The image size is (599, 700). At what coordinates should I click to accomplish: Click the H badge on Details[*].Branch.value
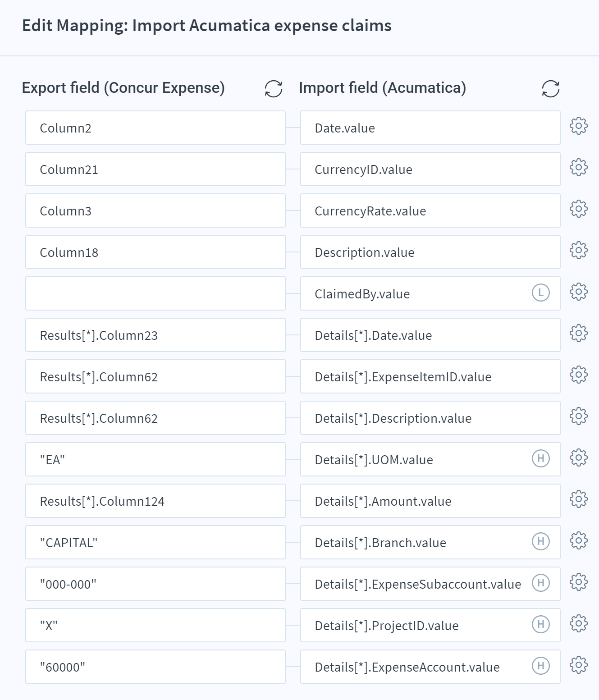[x=541, y=541]
